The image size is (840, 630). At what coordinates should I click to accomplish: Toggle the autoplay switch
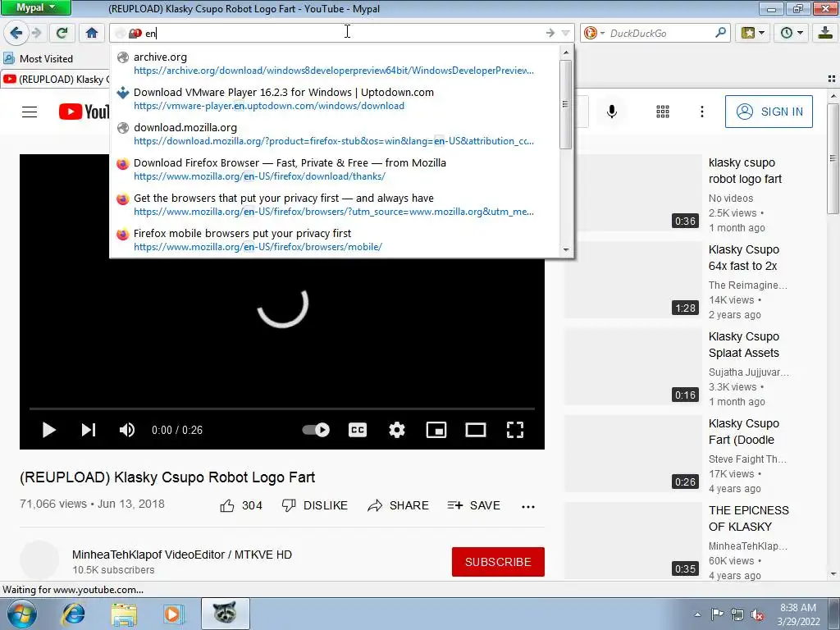316,430
